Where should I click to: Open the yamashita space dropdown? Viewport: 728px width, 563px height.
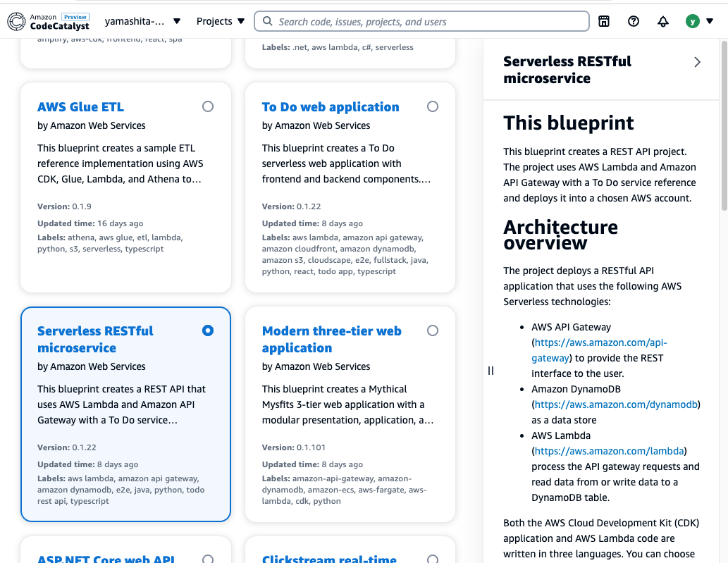tap(143, 21)
